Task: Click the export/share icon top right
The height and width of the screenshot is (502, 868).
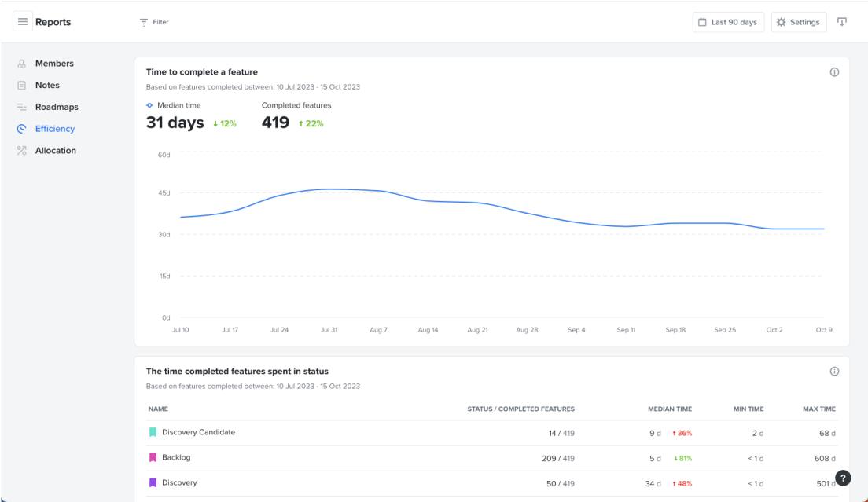Action: [x=842, y=22]
